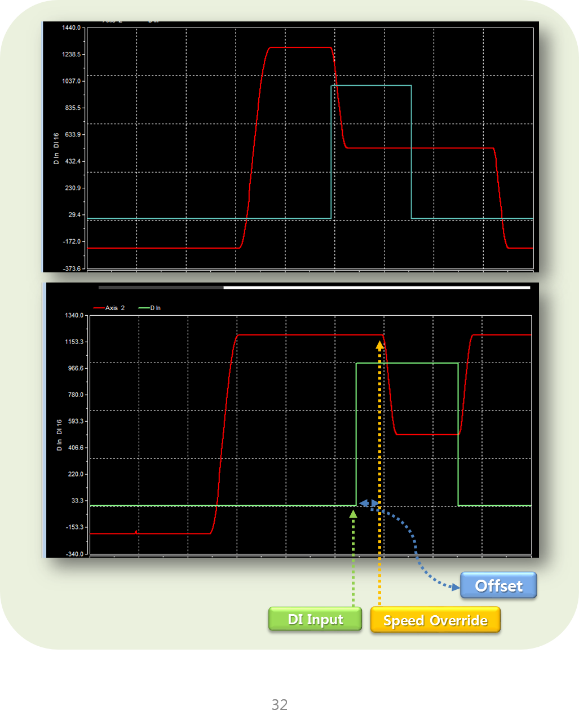
Task: Click the lower chart's D In DI 16 axis title
Action: [59, 435]
